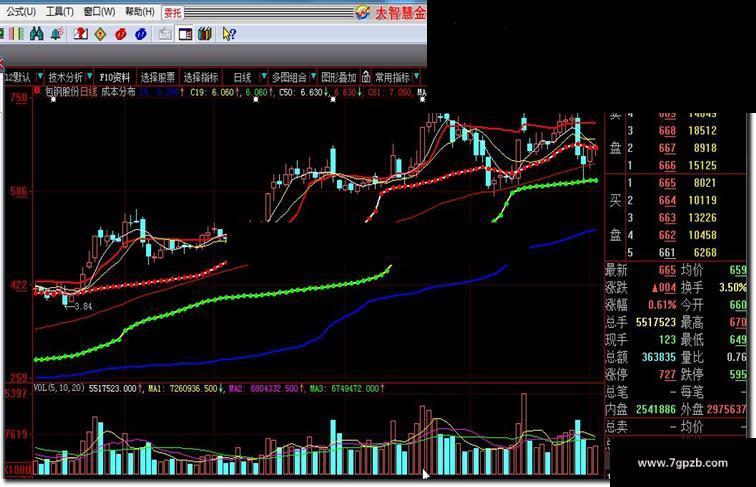Click the 选择指标 button
The image size is (756, 487).
201,77
